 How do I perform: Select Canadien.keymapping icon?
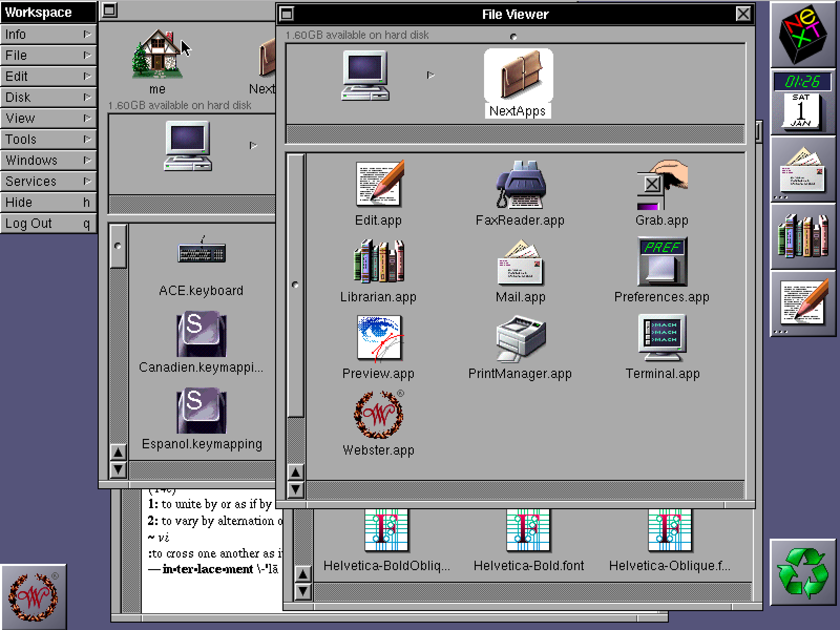click(x=202, y=334)
